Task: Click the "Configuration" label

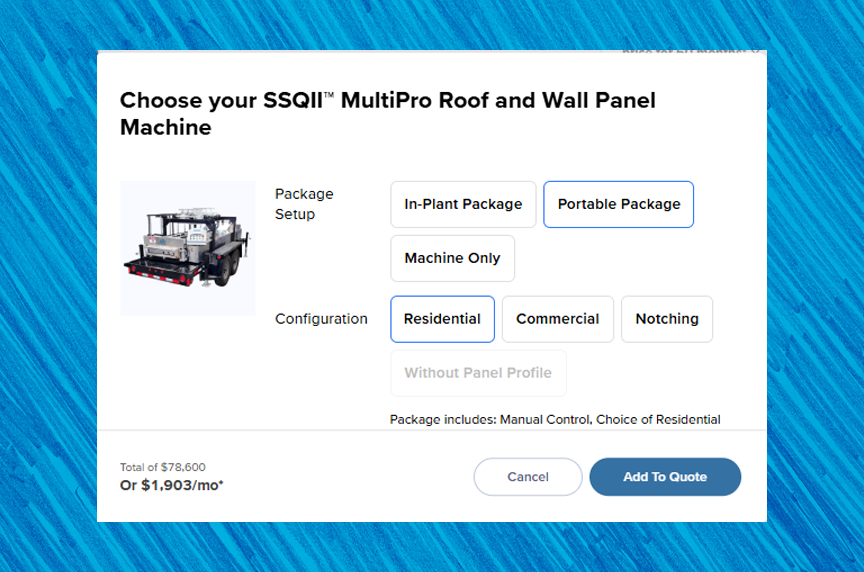Action: [x=321, y=319]
